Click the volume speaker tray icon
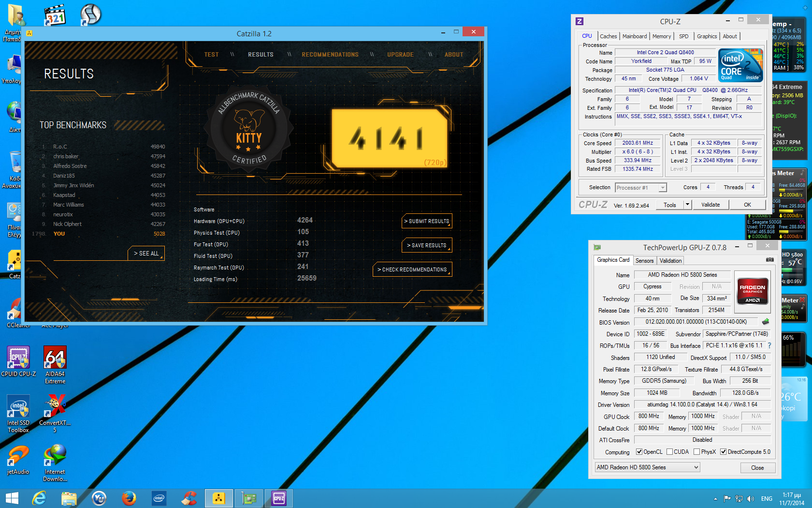 (751, 498)
